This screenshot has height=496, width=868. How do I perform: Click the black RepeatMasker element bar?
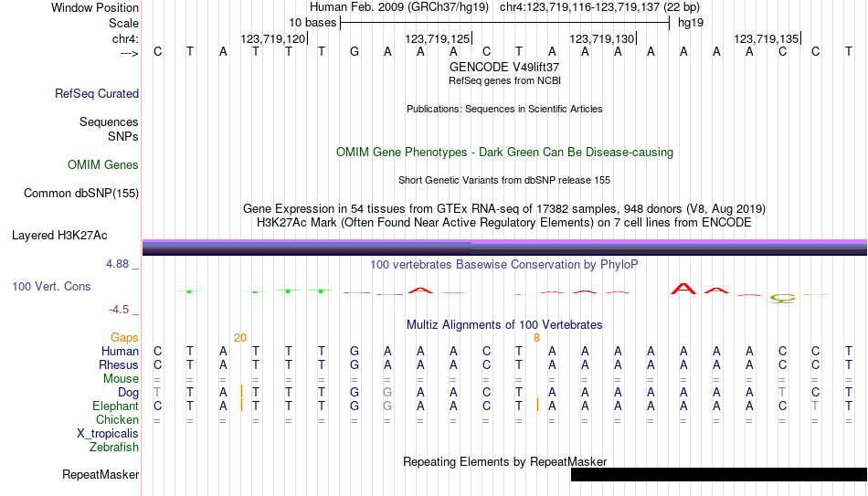[x=719, y=474]
